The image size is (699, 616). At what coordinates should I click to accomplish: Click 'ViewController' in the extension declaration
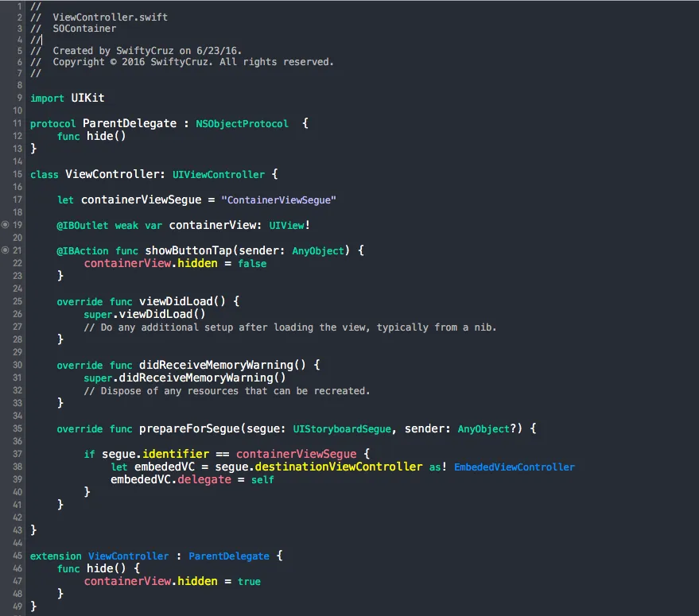click(x=128, y=556)
